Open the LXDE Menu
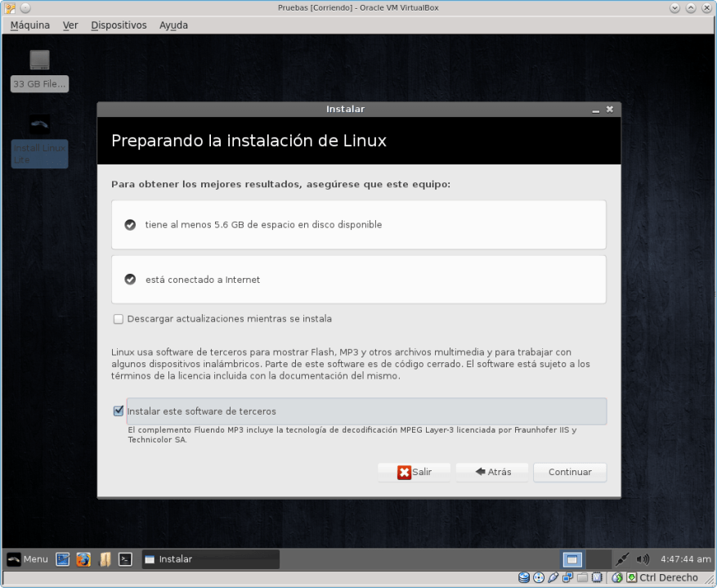Screen dimensions: 717x588 click(x=29, y=559)
